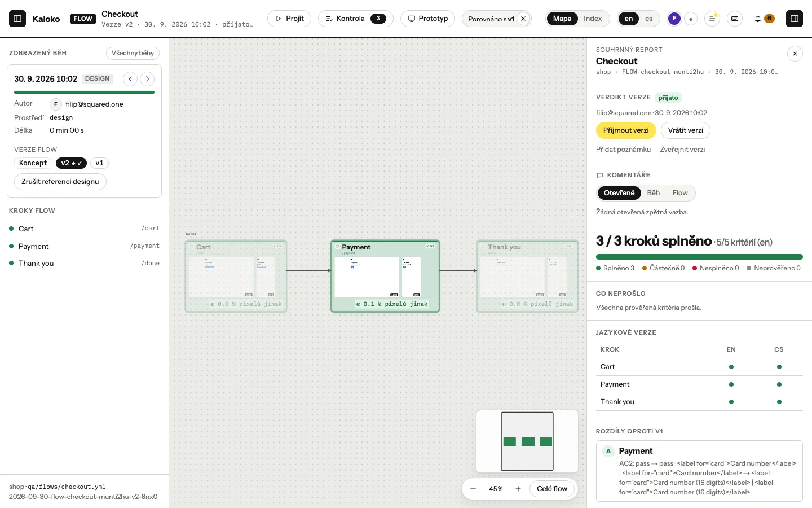Click the Cart node on the canvas
Screen dimensions: 812x508
(236, 276)
